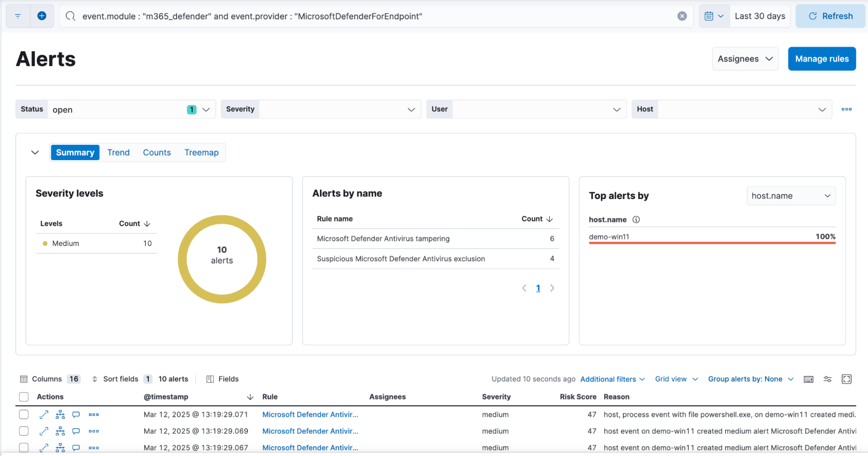
Task: Open Group alerts by: None dropdown
Action: point(751,379)
